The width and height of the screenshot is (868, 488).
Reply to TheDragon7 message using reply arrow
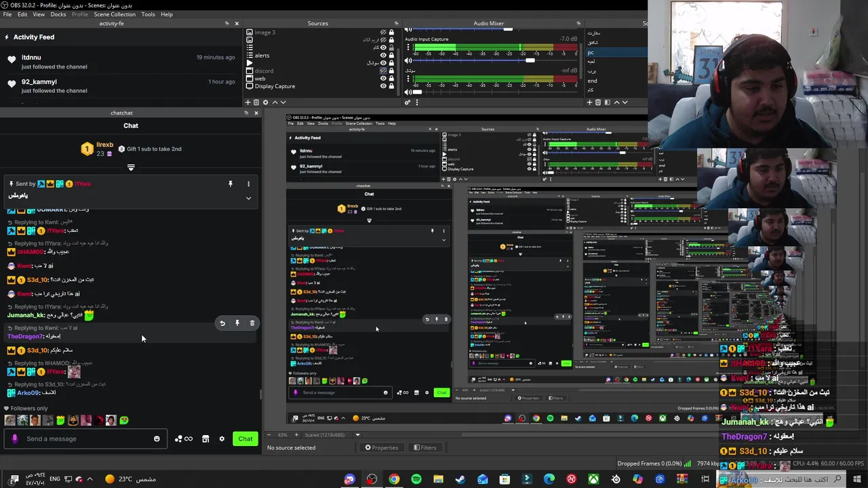(222, 323)
